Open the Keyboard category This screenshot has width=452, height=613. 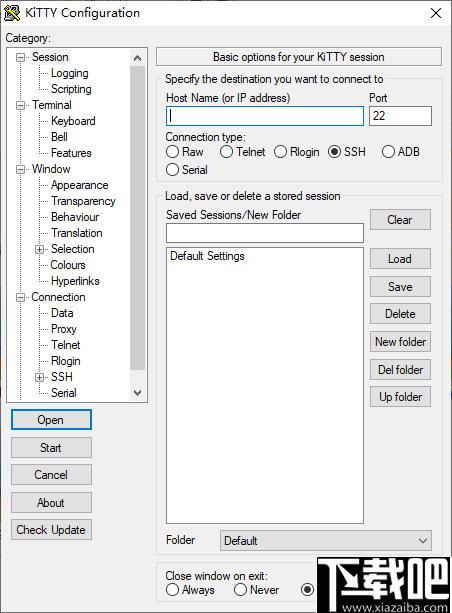[x=73, y=121]
